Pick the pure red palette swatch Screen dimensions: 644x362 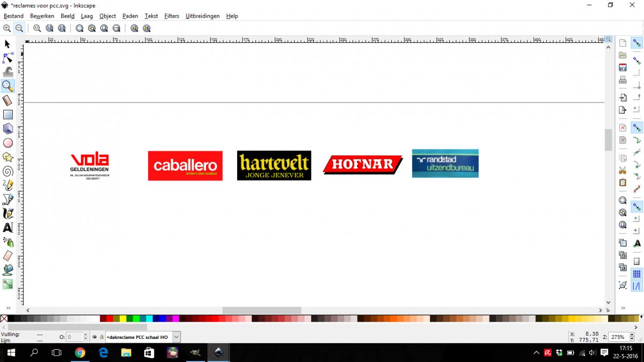coord(110,319)
